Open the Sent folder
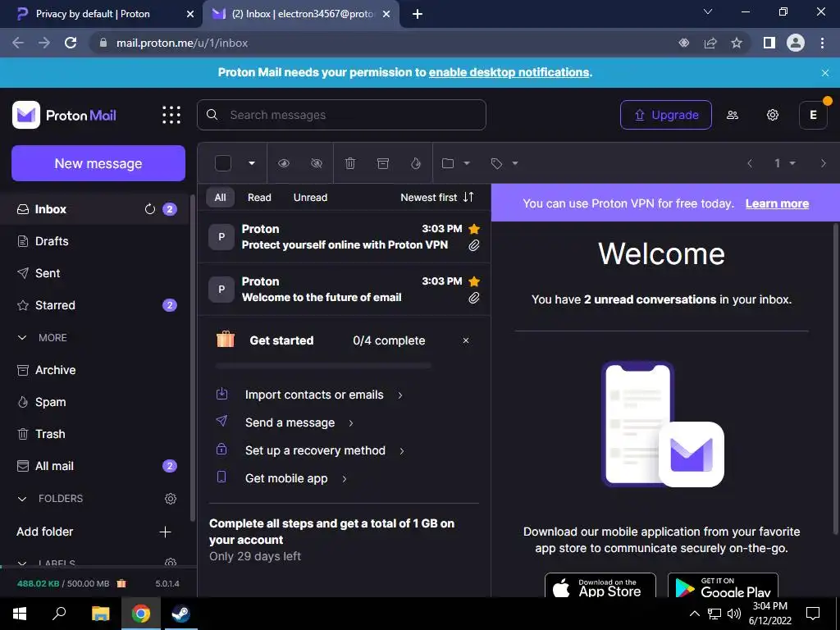840x630 pixels. [x=94, y=273]
